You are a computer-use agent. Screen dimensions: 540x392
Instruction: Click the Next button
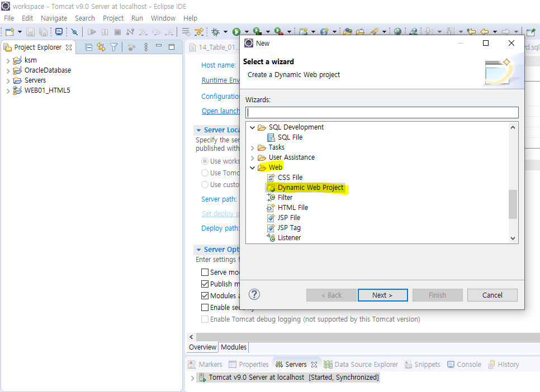(382, 295)
